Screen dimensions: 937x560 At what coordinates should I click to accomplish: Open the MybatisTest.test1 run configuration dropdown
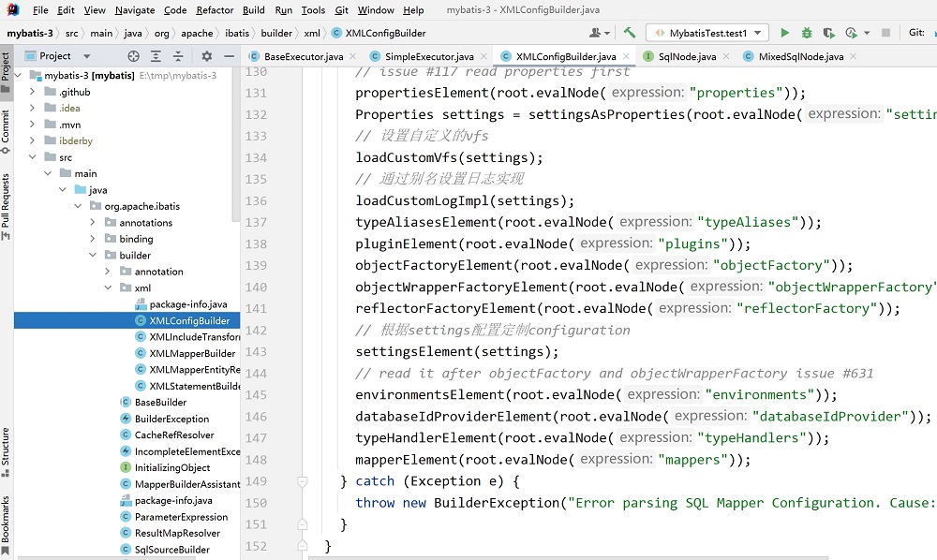coord(708,33)
